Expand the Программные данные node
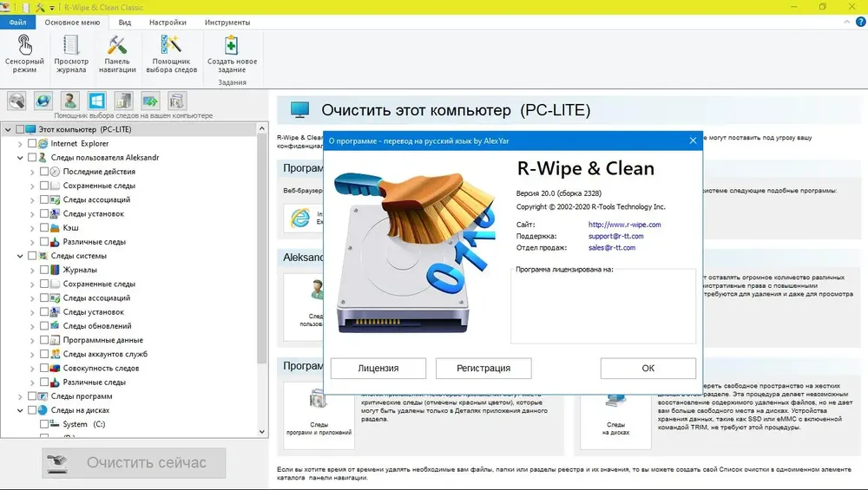868x490 pixels. pyautogui.click(x=32, y=340)
